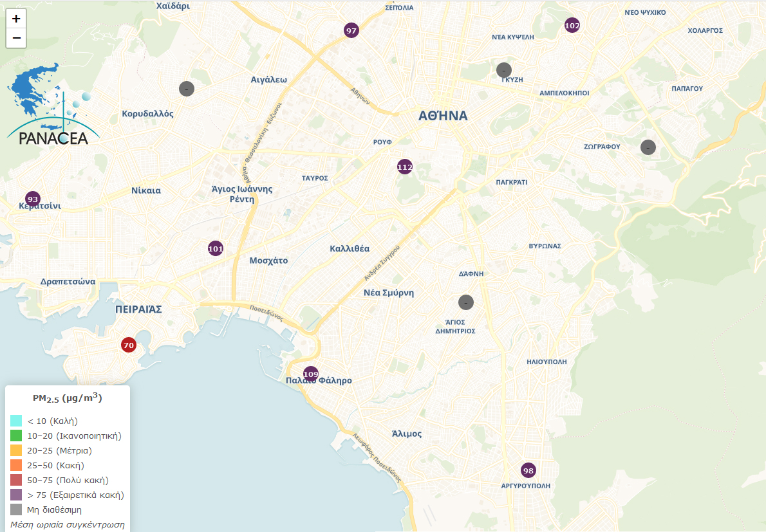
Task: Click the gray 'Μη διαθέσιμη' legend swatch
Action: pos(16,509)
